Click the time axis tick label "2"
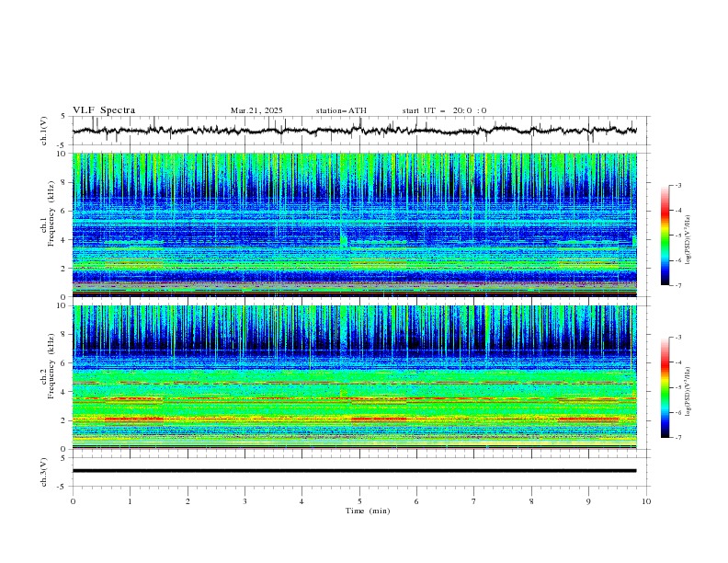 click(188, 501)
